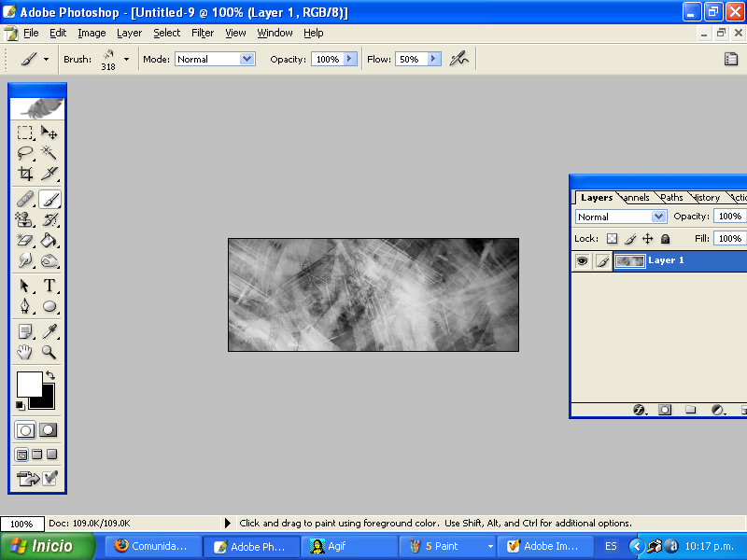Open the Flow slider arrow
The image size is (747, 560).
(x=433, y=59)
